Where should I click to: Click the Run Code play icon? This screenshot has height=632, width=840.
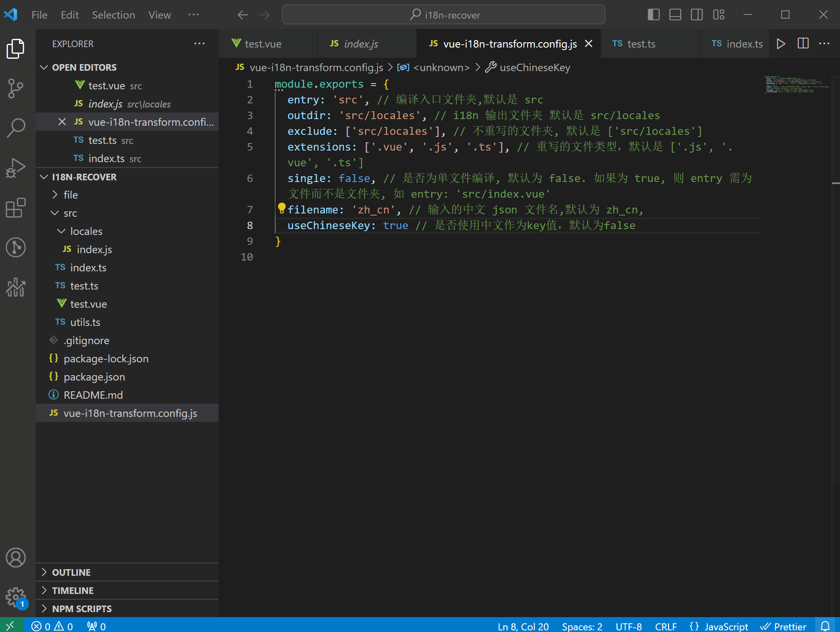(781, 44)
